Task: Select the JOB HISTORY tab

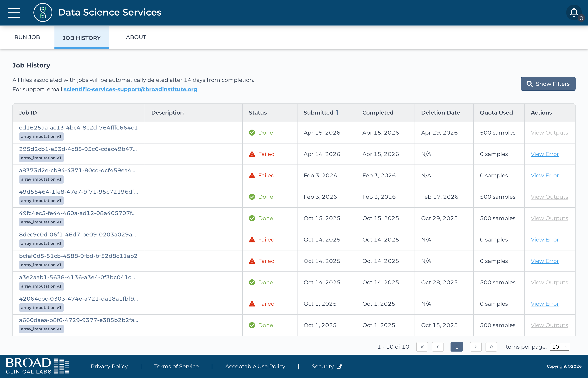Action: tap(82, 38)
